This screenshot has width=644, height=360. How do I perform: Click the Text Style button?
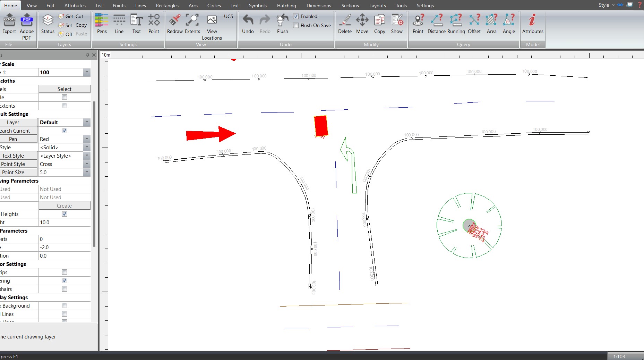pyautogui.click(x=18, y=156)
